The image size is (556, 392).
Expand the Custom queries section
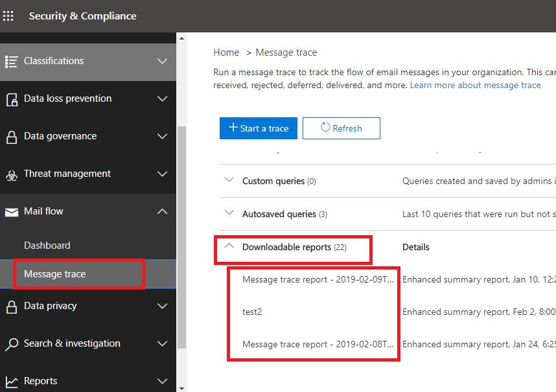tap(229, 181)
